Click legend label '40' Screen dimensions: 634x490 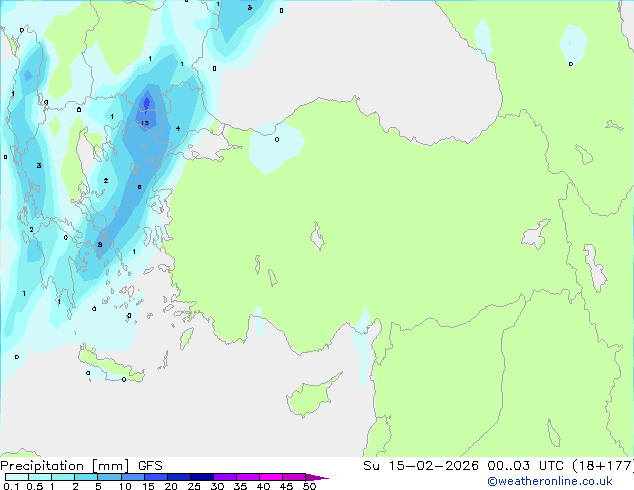263,486
